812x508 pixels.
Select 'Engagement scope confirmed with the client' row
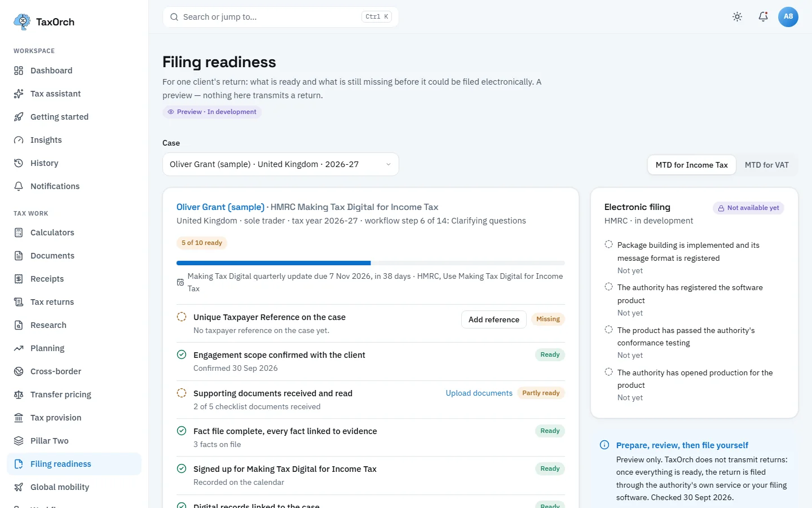tap(370, 361)
